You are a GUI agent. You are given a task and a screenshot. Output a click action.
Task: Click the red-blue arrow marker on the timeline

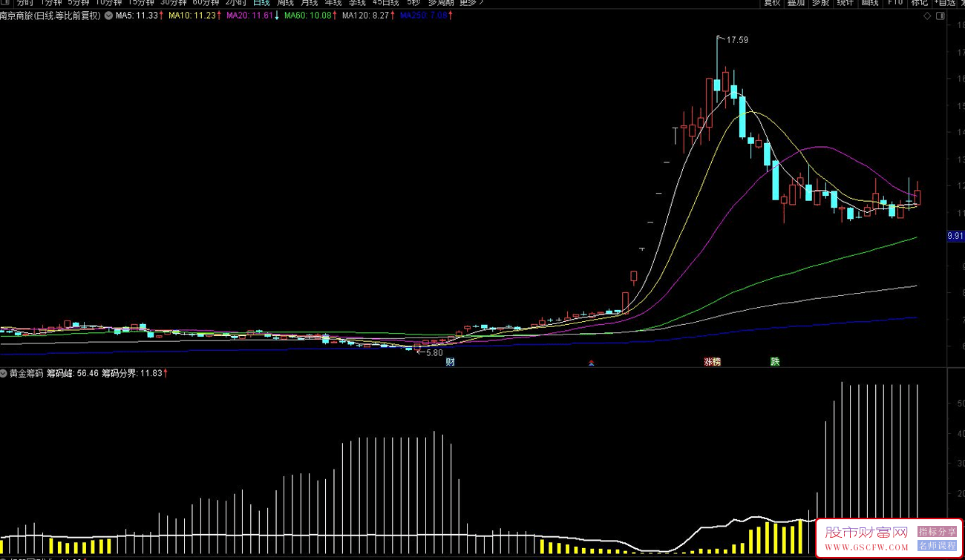pyautogui.click(x=591, y=363)
